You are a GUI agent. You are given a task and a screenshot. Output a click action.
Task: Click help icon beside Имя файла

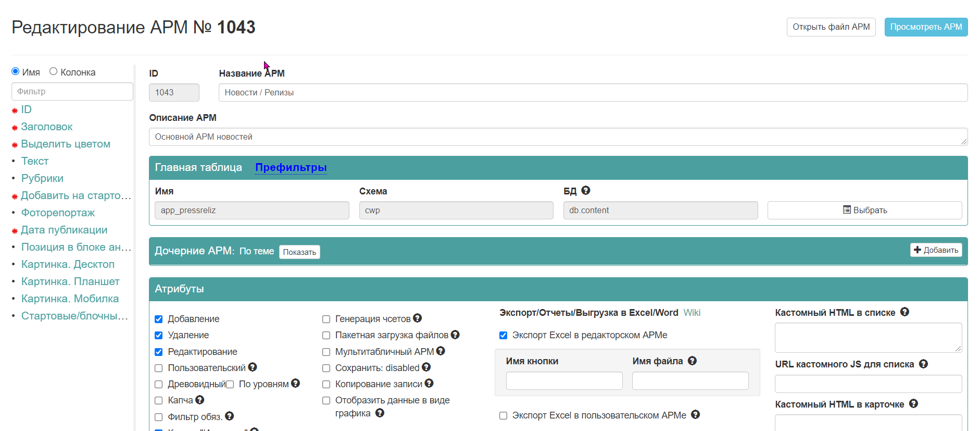pyautogui.click(x=692, y=361)
